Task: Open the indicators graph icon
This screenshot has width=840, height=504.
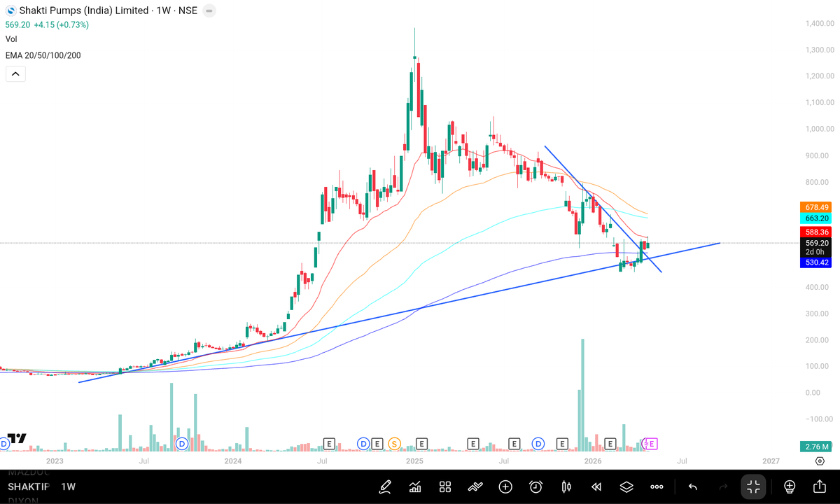Action: 414,486
